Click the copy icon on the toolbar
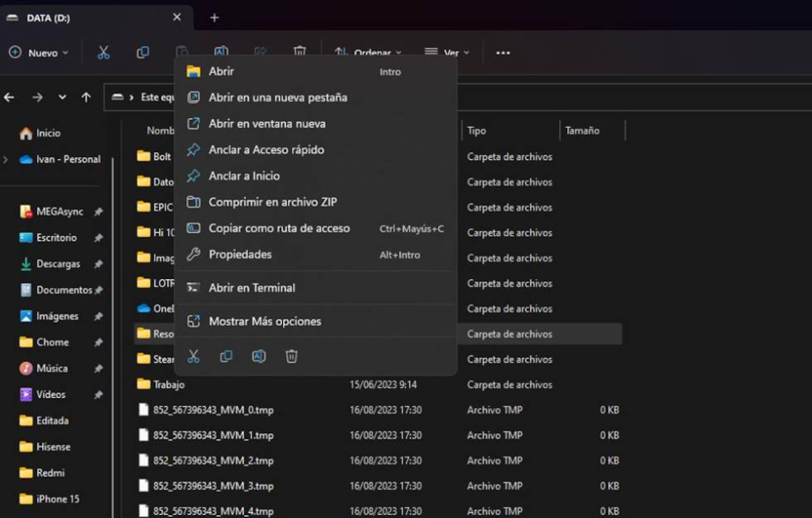 tap(143, 52)
